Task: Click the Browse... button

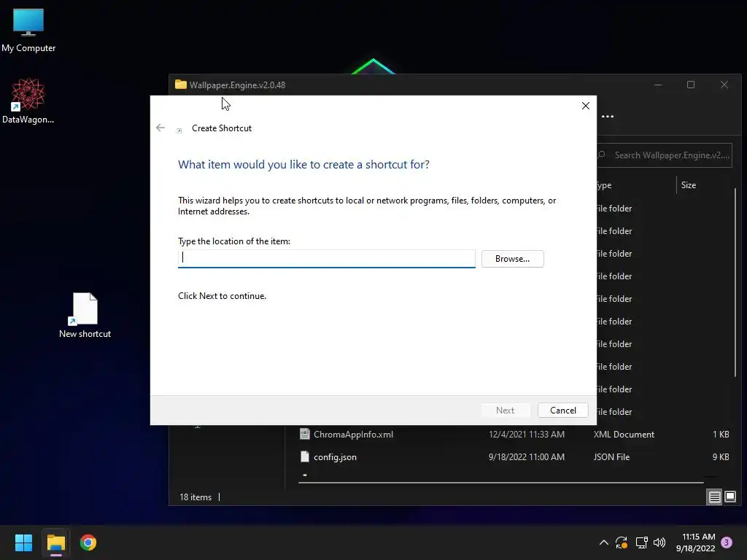Action: (x=512, y=259)
